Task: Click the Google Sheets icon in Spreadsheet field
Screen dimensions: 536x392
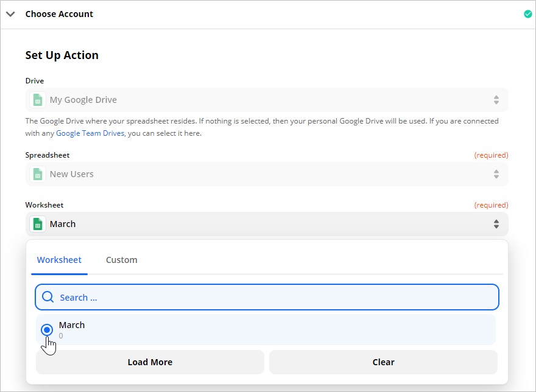Action: (38, 174)
